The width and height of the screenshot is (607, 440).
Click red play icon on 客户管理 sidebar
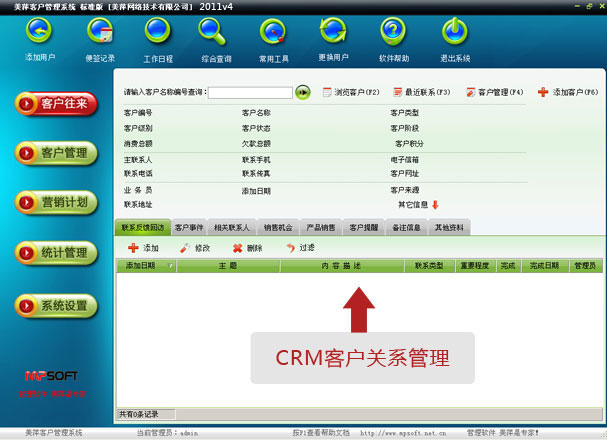(26, 153)
